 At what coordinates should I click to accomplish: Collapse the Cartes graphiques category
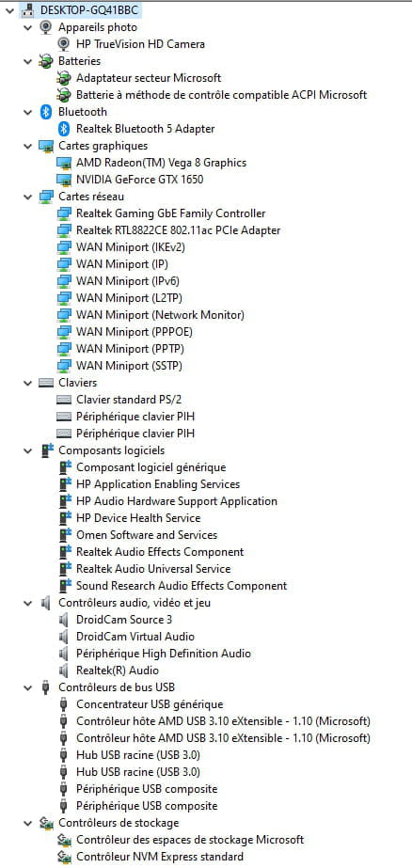[27, 146]
